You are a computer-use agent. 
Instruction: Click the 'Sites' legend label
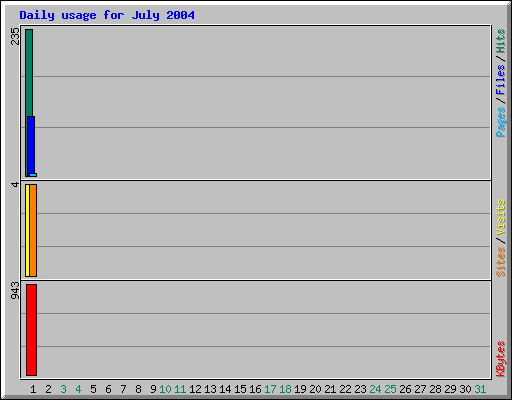(x=500, y=262)
